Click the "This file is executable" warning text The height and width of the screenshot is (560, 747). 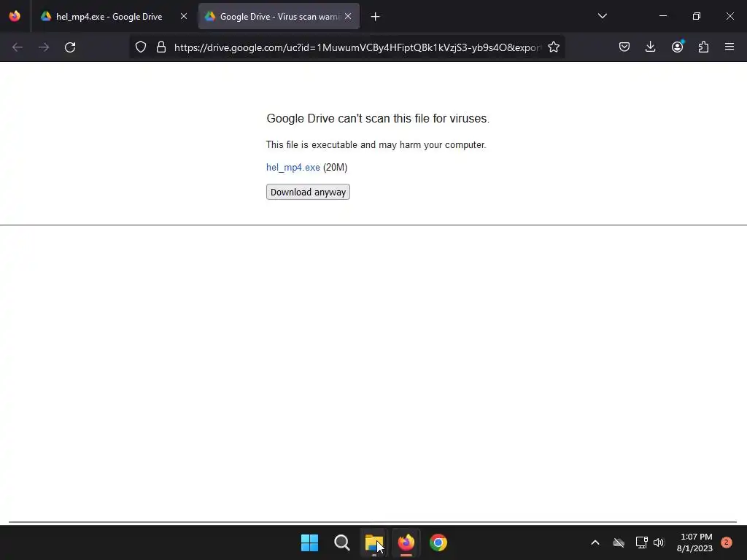[376, 145]
